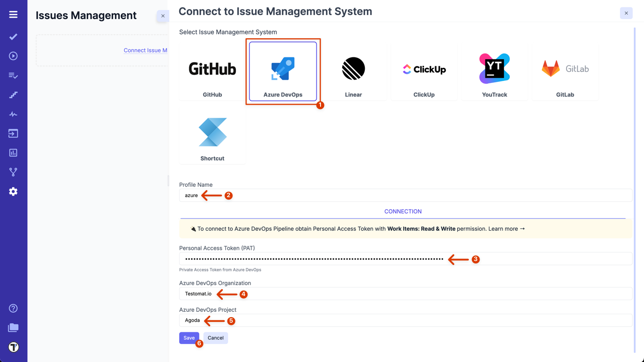Select the Tests checkmark icon in sidebar

13,36
